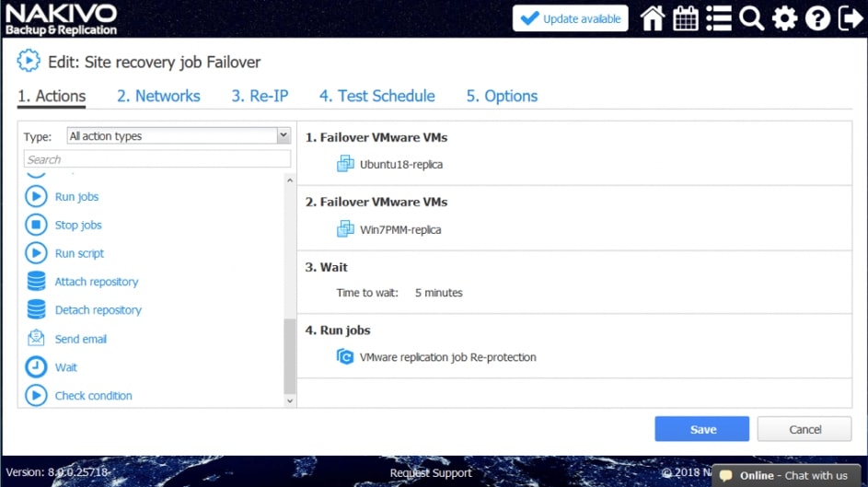This screenshot has height=487, width=868.
Task: Expand the All action types dropdown
Action: (179, 136)
